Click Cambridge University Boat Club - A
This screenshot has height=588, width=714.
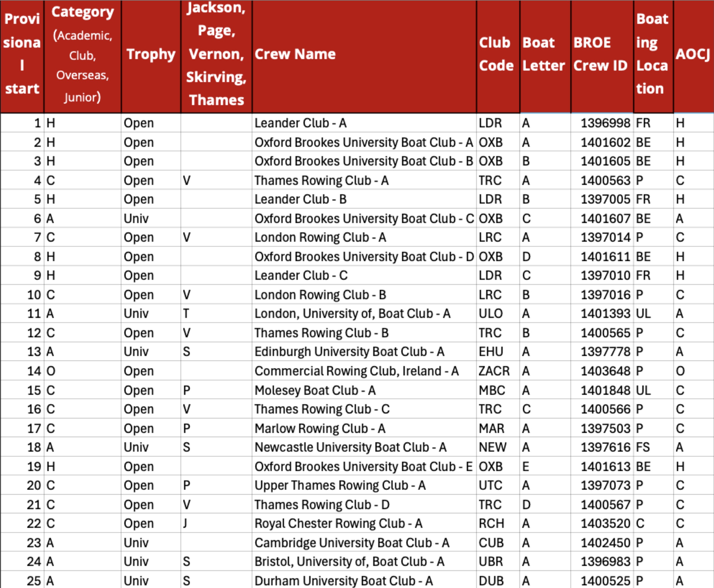click(x=352, y=543)
